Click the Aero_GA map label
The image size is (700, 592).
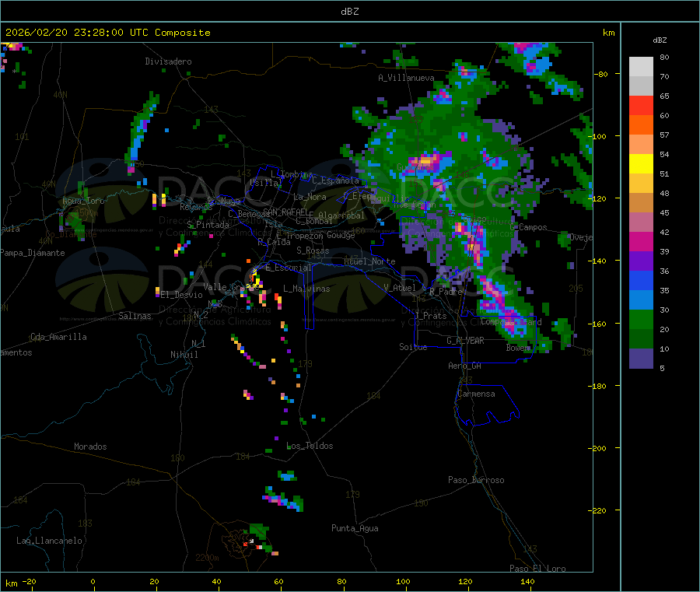(x=465, y=366)
